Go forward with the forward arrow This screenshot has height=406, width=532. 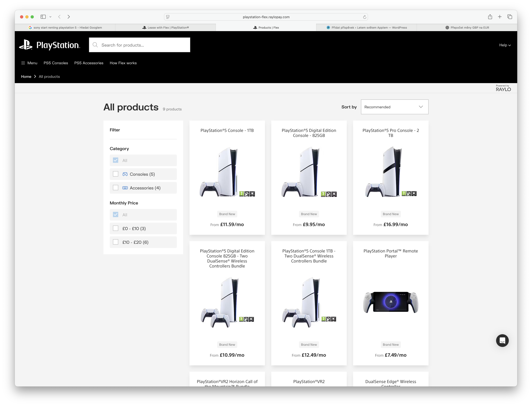(x=69, y=17)
